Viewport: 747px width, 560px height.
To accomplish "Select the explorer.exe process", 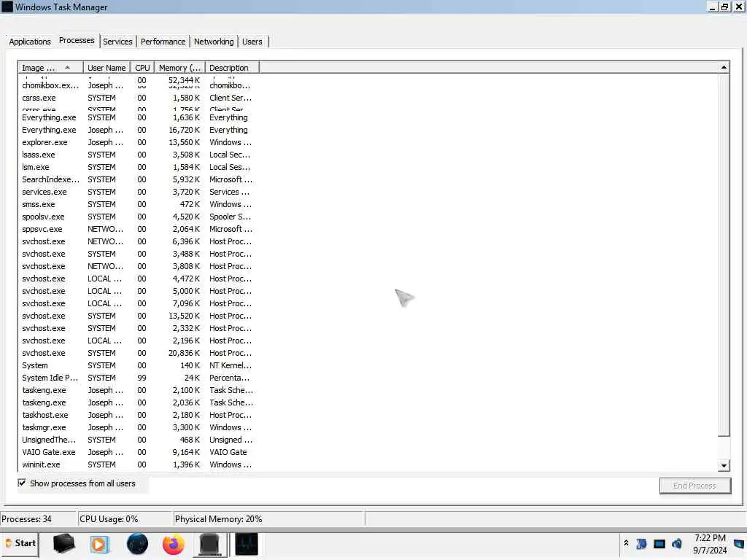I will [x=137, y=142].
